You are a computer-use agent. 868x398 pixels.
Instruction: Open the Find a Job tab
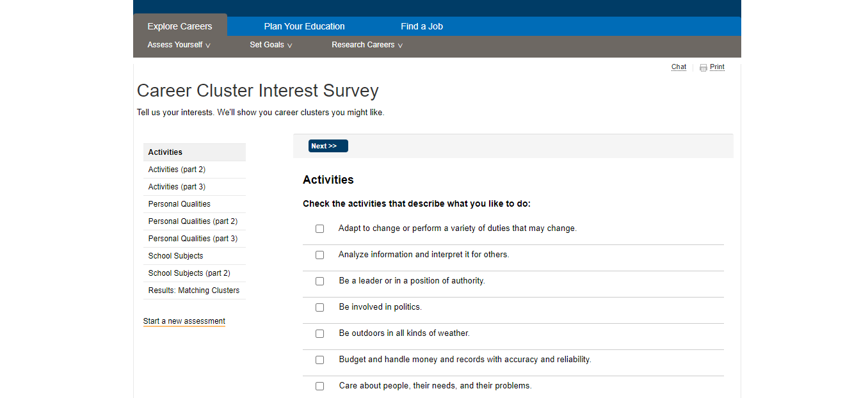coord(421,26)
